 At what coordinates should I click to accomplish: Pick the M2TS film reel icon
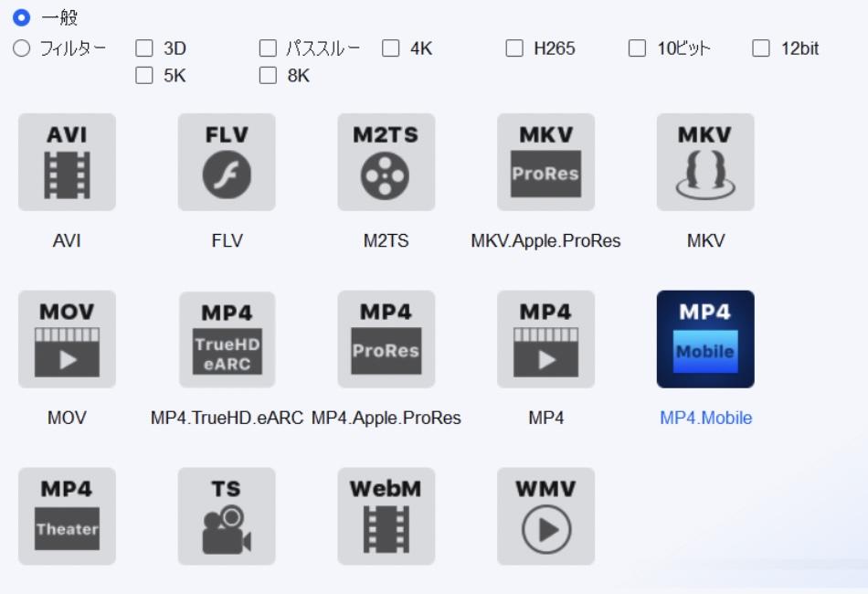[386, 162]
